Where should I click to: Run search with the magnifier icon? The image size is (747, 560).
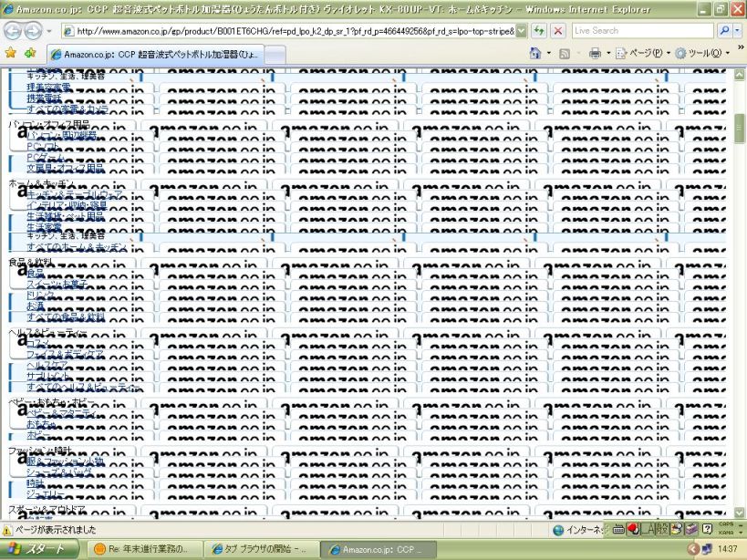click(724, 31)
